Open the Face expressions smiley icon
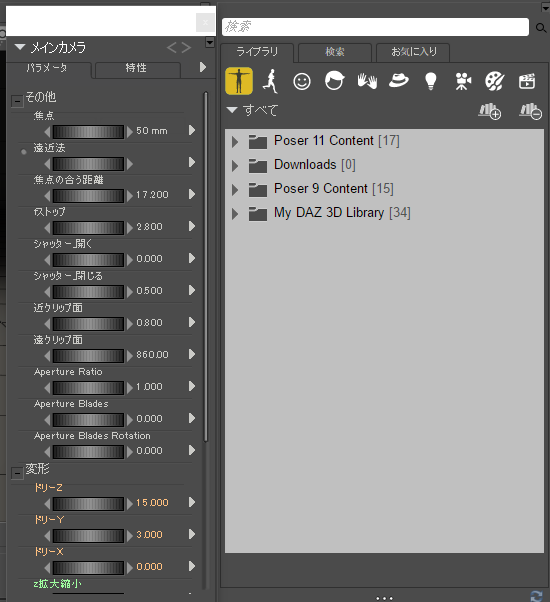Viewport: 550px width, 602px height. click(x=302, y=81)
